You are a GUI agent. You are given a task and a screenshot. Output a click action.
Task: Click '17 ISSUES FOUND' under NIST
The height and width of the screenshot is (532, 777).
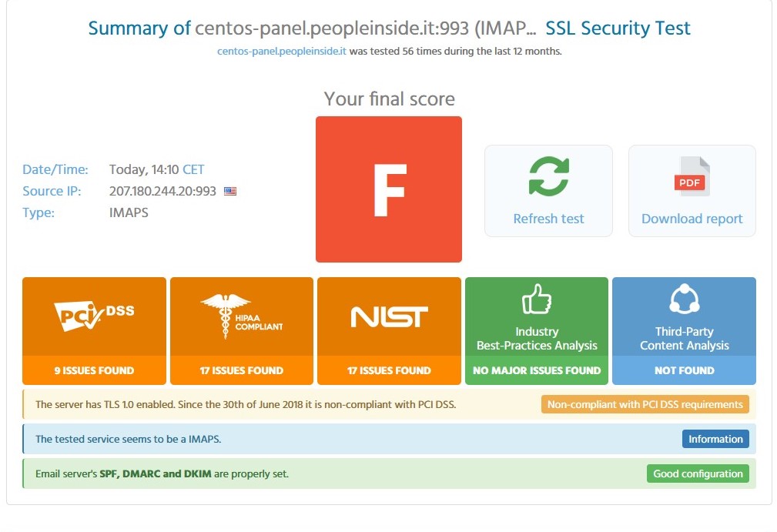(389, 370)
